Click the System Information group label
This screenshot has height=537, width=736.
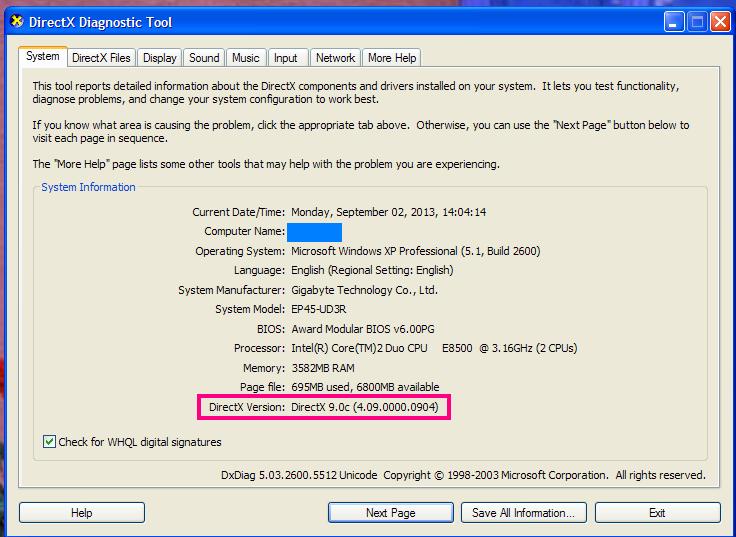[x=88, y=187]
